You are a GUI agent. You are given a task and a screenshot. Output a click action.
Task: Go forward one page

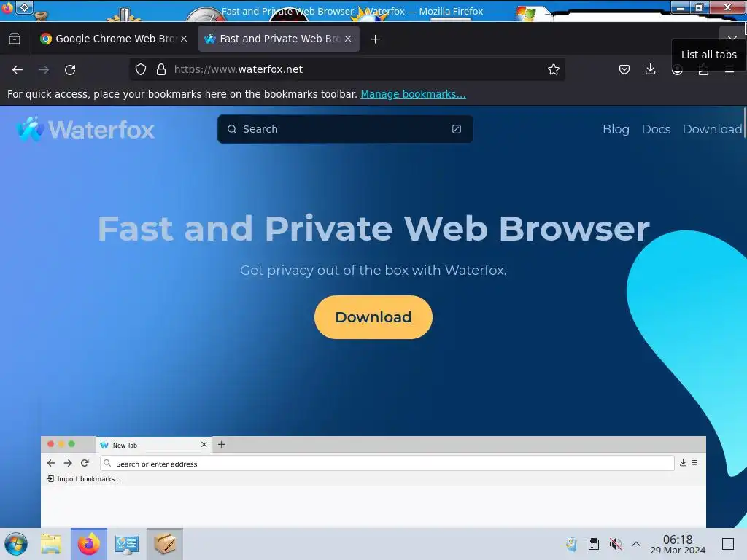44,69
